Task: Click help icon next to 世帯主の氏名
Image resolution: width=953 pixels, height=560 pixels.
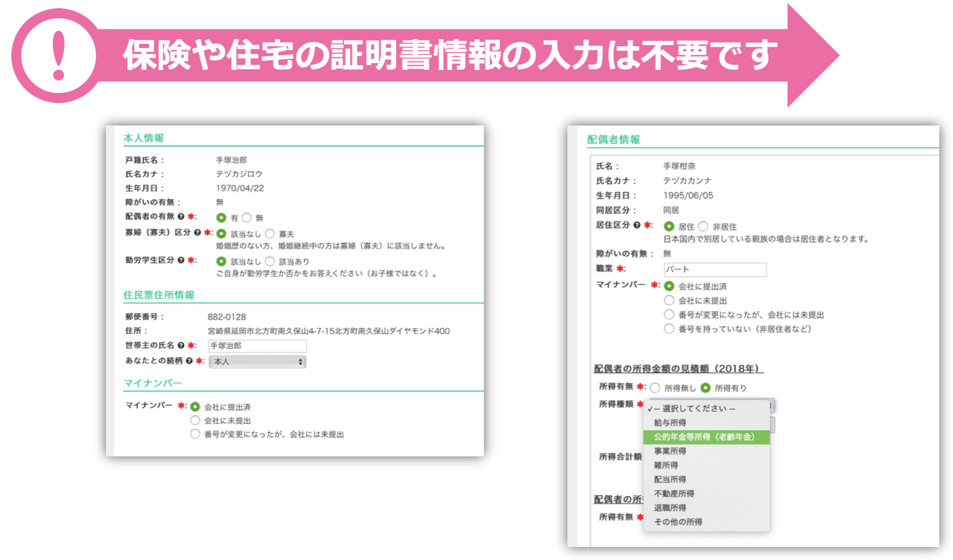Action: pyautogui.click(x=181, y=345)
